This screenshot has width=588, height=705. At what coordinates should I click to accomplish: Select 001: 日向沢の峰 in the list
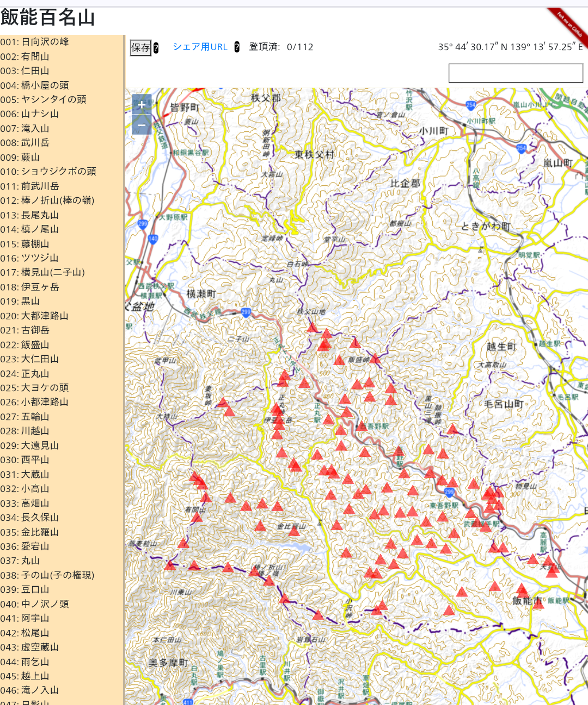[34, 42]
